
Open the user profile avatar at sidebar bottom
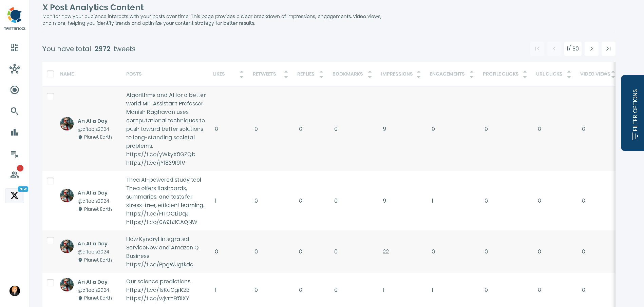[x=15, y=291]
